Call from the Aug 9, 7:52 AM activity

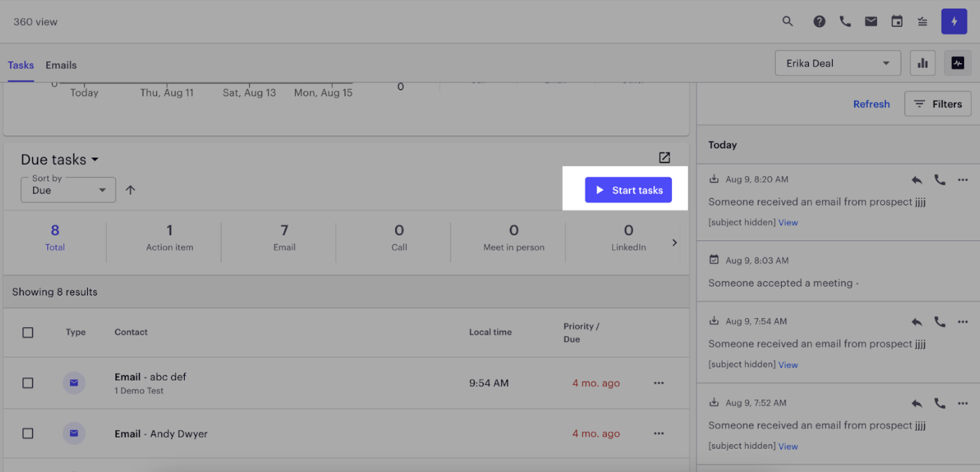pos(939,404)
